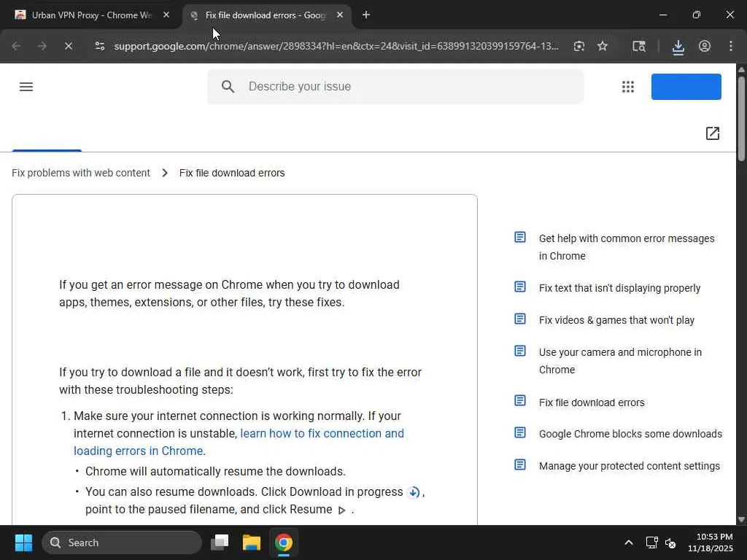Click the search magnifier icon
747x560 pixels.
click(x=228, y=87)
